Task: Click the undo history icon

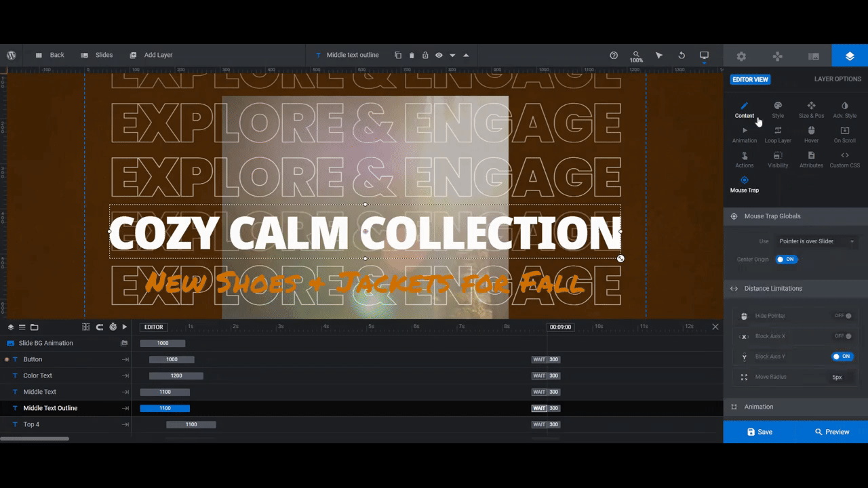Action: coord(682,56)
